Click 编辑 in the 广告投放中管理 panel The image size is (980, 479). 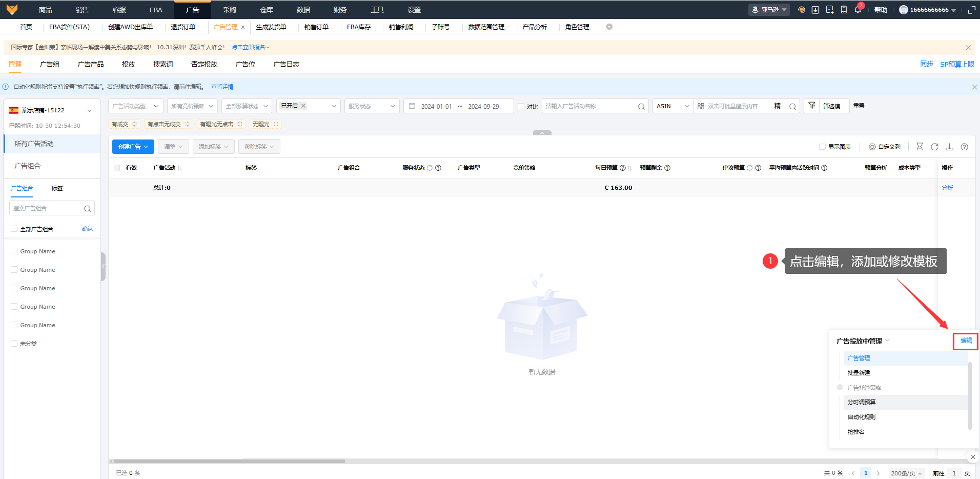(966, 341)
